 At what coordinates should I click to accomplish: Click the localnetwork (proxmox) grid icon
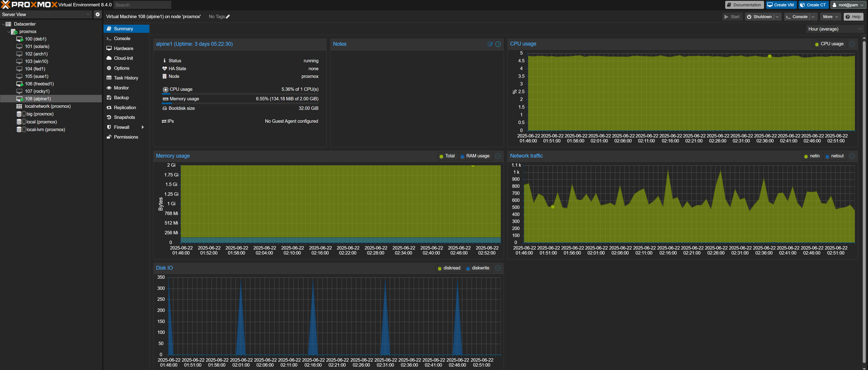click(19, 106)
